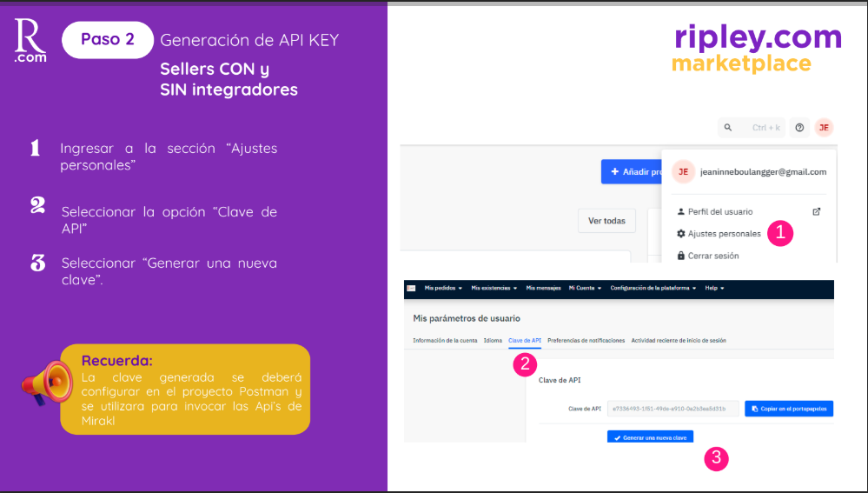Open the Mis pedidos dropdown menu
The width and height of the screenshot is (868, 493).
(443, 288)
